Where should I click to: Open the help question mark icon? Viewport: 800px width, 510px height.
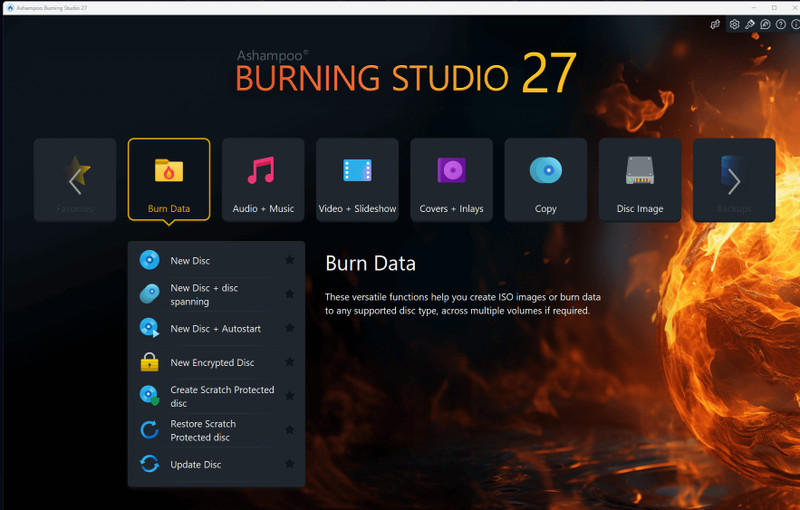[781, 24]
